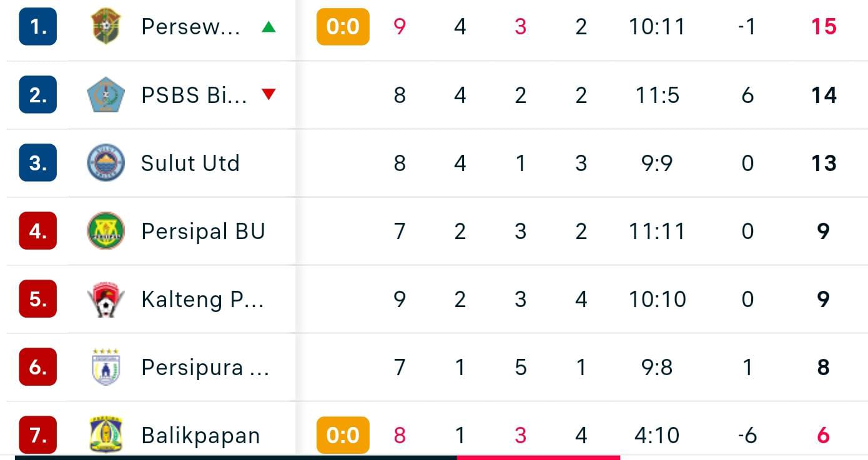Image resolution: width=868 pixels, height=460 pixels.
Task: Click the pink progress bar at bottom
Action: click(x=538, y=458)
